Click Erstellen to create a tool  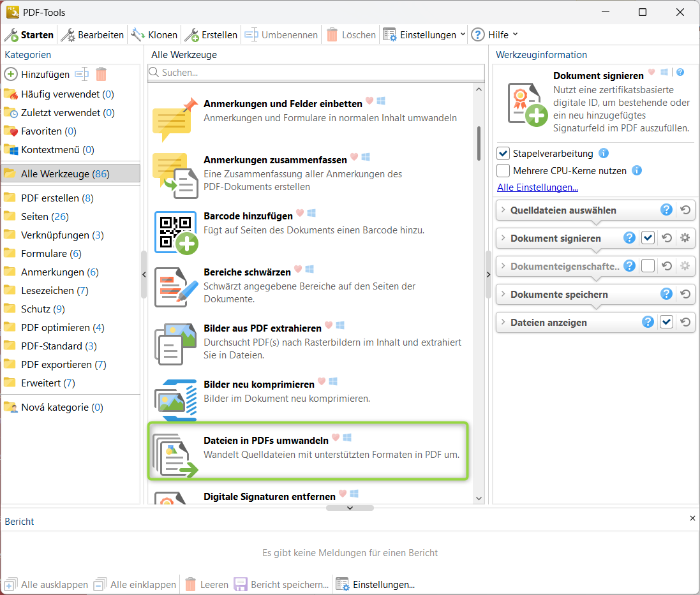click(x=211, y=35)
